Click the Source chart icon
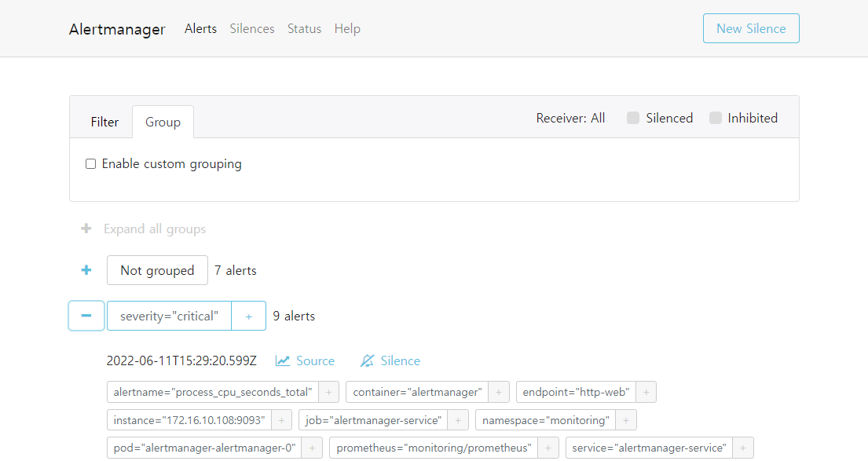 [x=282, y=360]
